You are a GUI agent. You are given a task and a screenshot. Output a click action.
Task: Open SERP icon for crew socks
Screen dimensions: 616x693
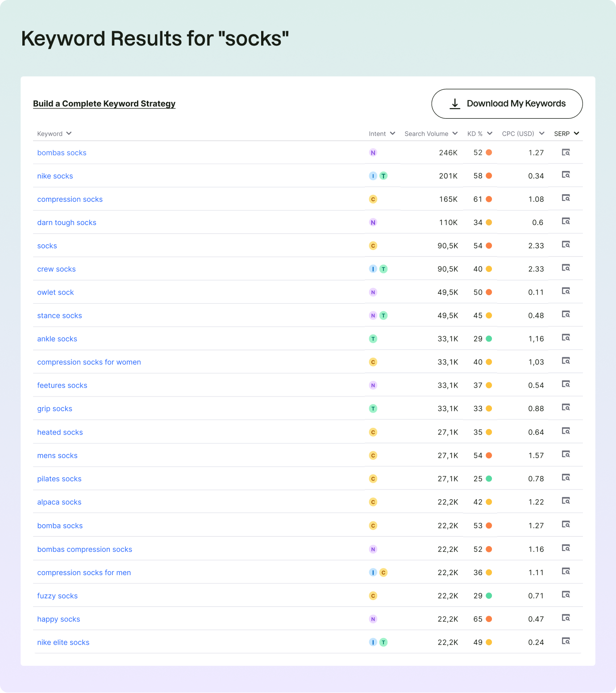[566, 267]
